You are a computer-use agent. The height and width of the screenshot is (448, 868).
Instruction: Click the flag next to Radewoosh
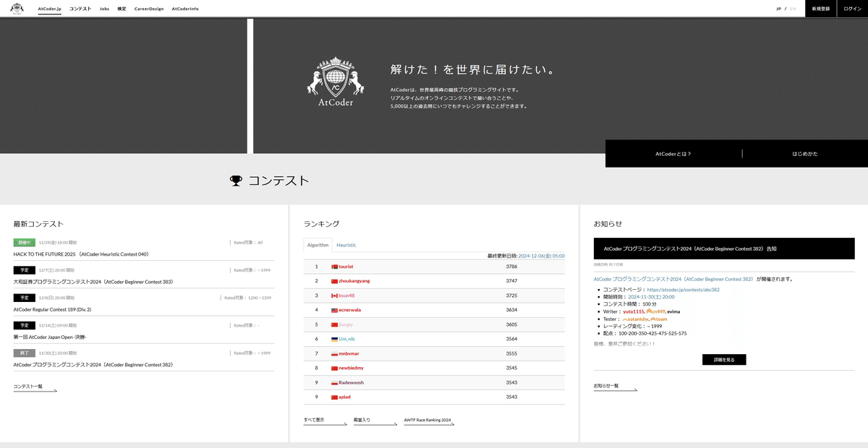334,382
